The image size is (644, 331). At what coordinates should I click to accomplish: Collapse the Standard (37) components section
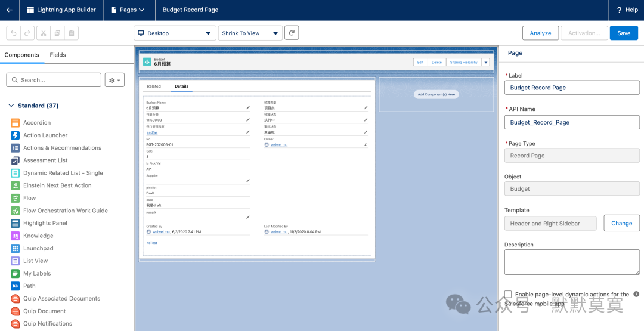11,106
